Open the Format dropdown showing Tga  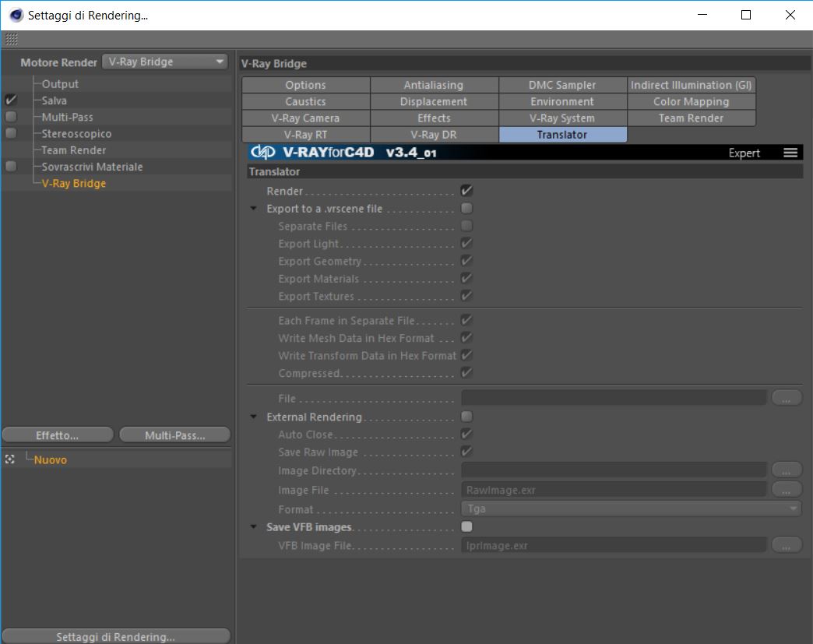pos(631,509)
